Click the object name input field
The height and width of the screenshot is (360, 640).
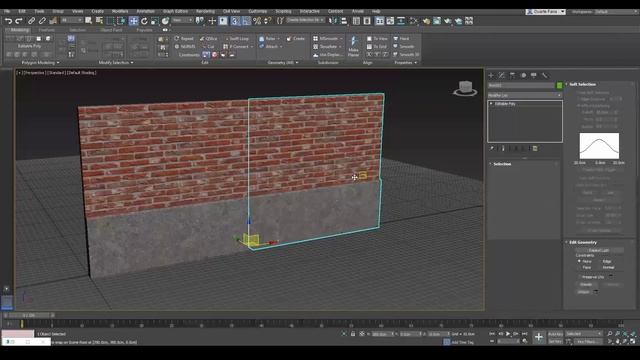point(521,85)
